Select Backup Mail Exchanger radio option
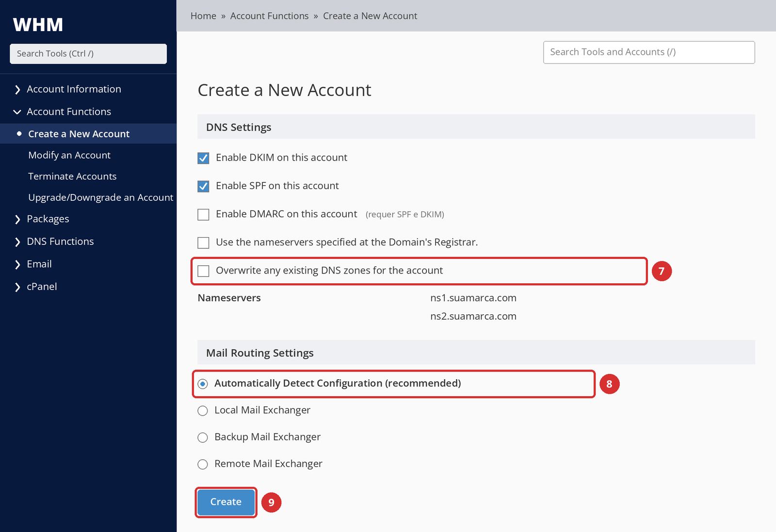 pos(203,437)
